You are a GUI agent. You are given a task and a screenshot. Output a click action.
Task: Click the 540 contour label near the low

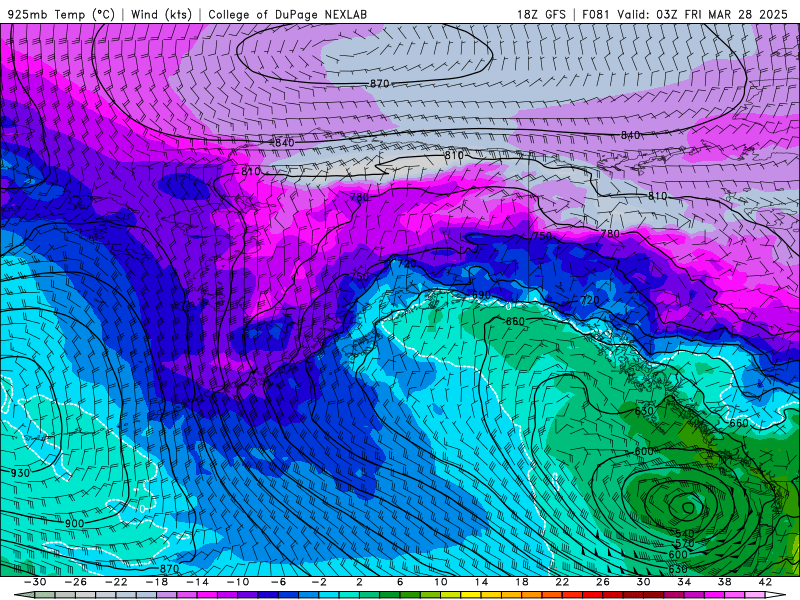[x=684, y=534]
